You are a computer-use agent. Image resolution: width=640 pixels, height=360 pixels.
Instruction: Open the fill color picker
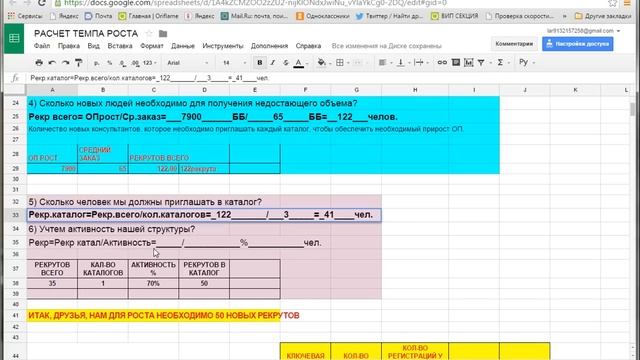click(x=323, y=62)
